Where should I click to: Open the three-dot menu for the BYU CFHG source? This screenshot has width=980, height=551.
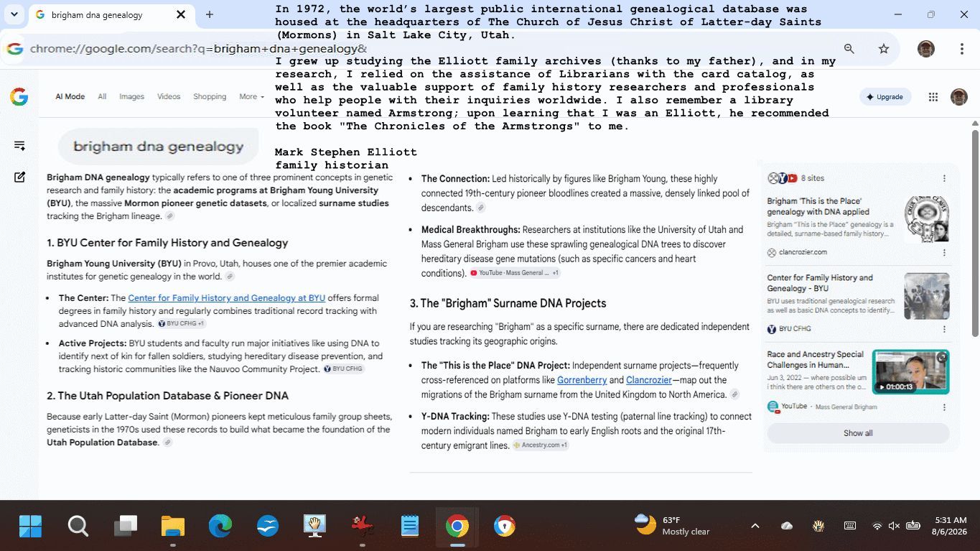944,329
